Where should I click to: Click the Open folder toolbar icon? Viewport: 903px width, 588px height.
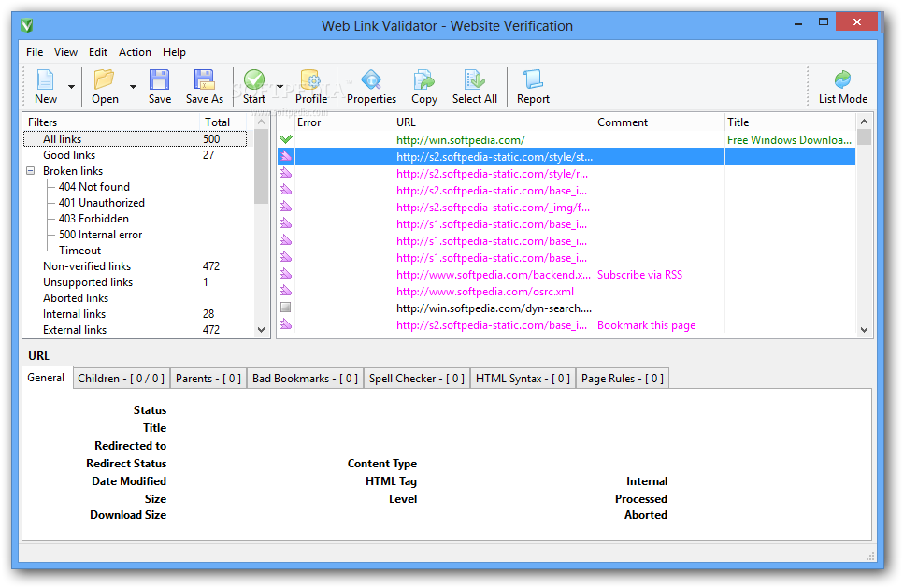pyautogui.click(x=105, y=81)
